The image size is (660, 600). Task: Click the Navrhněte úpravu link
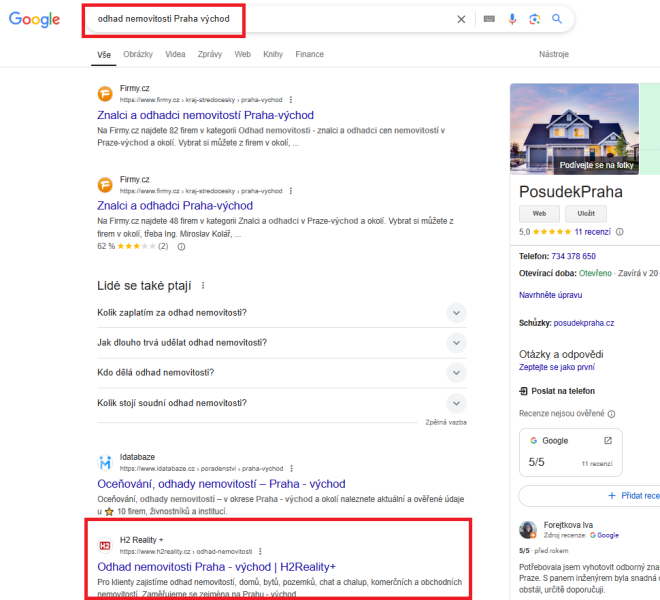(550, 295)
